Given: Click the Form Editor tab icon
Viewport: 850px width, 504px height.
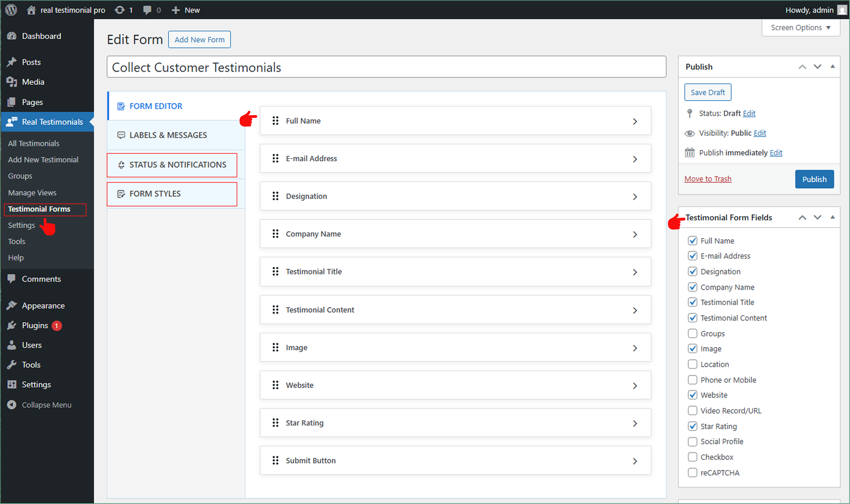Looking at the screenshot, I should click(121, 106).
